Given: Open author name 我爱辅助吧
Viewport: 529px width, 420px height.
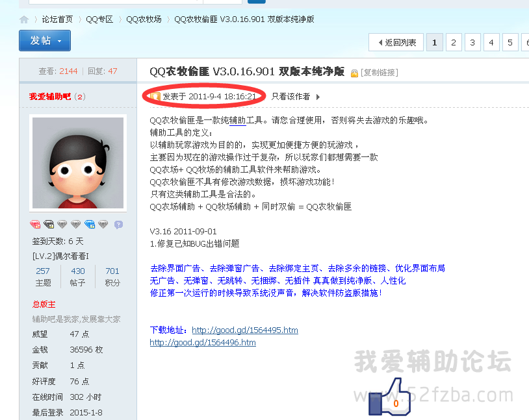Looking at the screenshot, I should click(x=50, y=97).
